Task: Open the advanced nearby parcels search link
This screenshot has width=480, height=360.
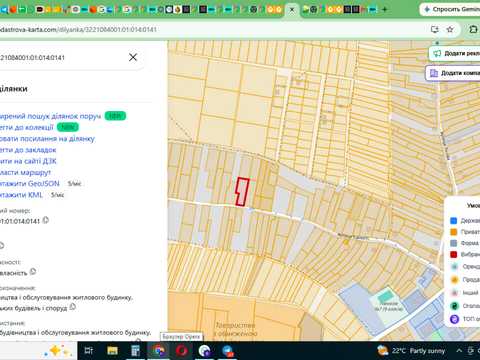Action: click(50, 116)
